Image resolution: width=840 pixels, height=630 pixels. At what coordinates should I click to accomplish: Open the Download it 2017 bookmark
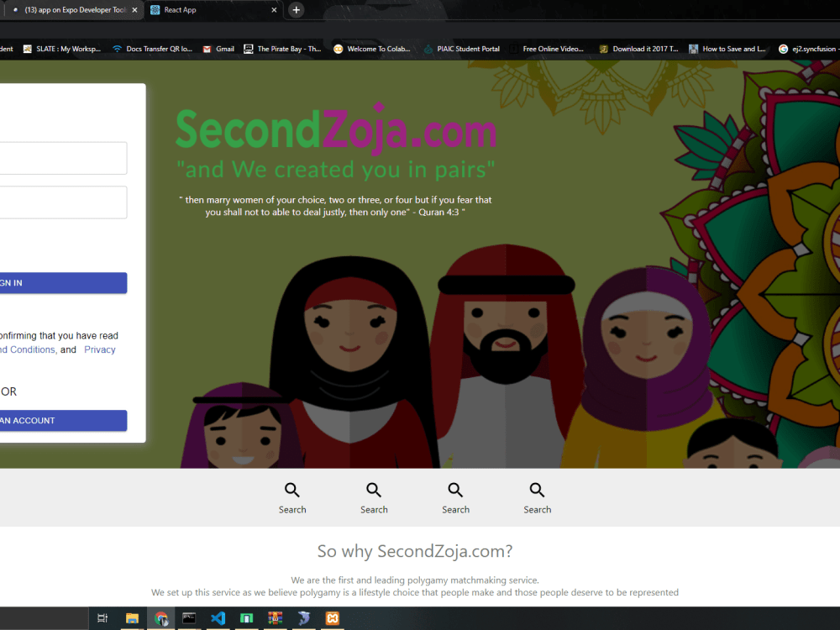point(638,49)
